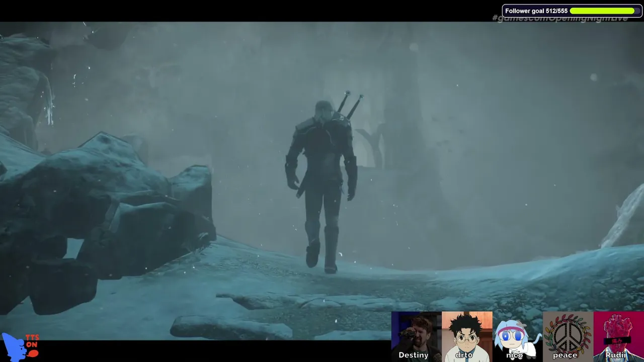Click the "drto" name label
The image size is (644, 362).
464,355
